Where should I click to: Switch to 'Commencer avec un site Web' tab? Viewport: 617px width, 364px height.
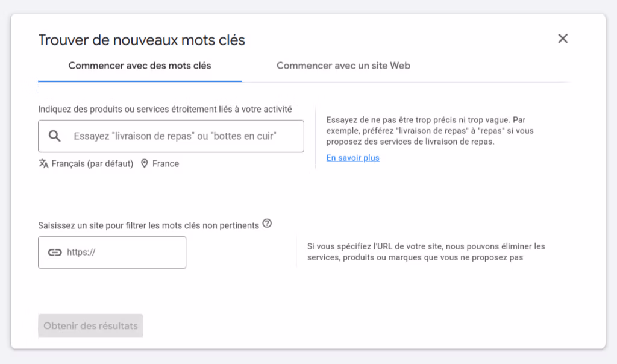coord(343,66)
